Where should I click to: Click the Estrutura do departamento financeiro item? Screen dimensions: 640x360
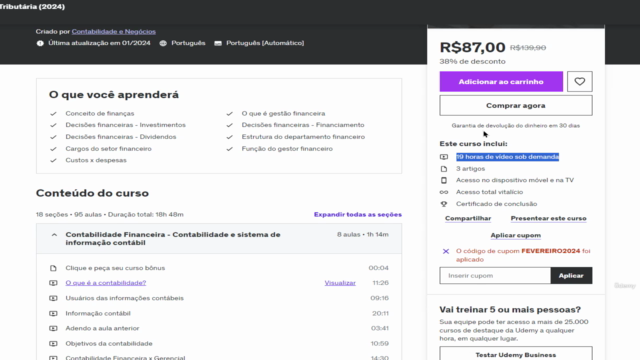click(x=303, y=137)
